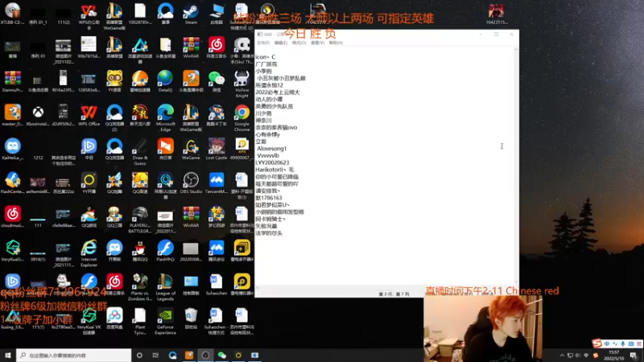
Task: Open the Baidu Netdisk (百度网盘) shortcut
Action: 114,319
